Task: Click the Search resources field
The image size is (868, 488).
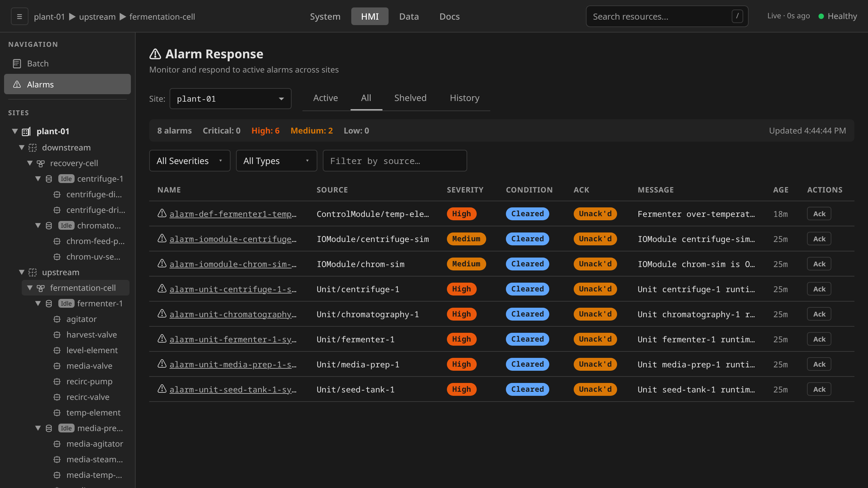Action: click(x=667, y=16)
